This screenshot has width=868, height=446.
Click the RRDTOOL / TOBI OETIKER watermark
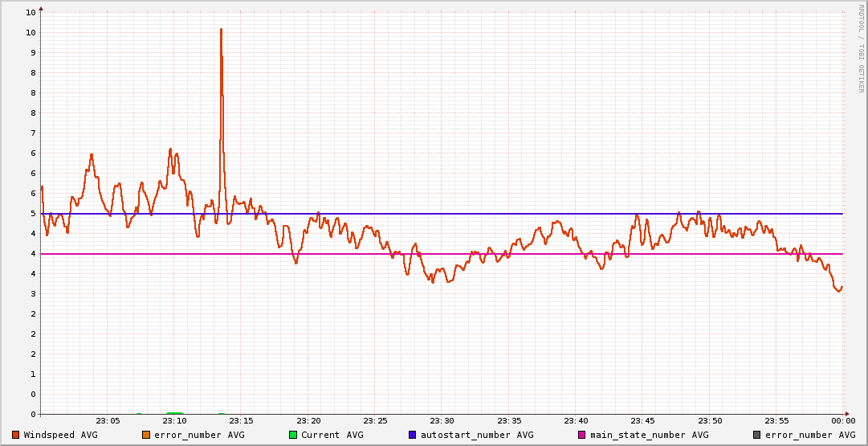861,48
